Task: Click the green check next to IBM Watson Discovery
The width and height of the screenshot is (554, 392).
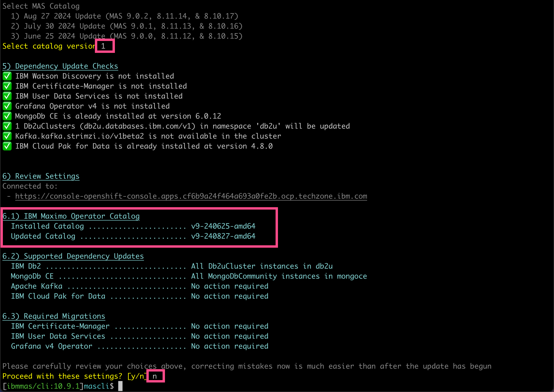Action: point(7,76)
